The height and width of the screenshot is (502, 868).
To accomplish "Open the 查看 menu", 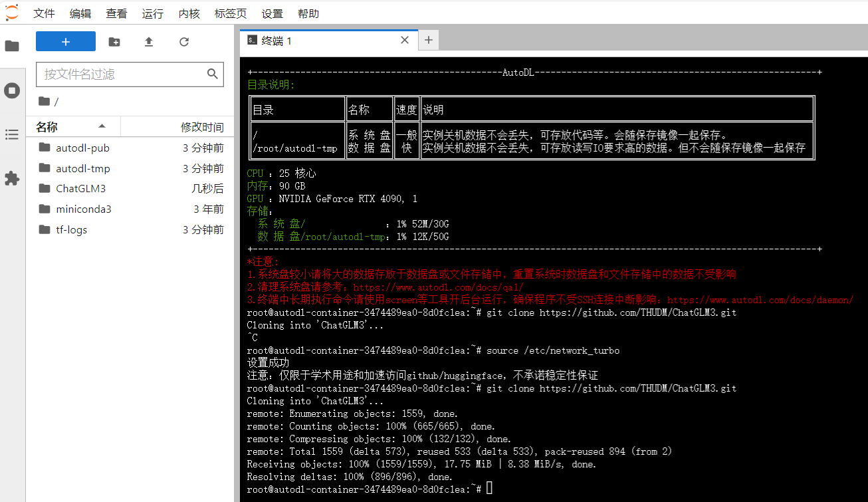I will coord(116,13).
